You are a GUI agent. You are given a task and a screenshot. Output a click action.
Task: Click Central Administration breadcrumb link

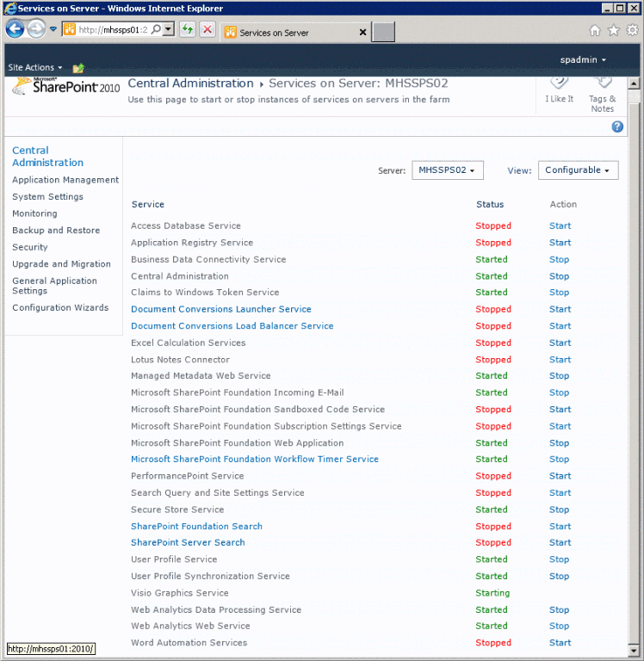pos(190,83)
